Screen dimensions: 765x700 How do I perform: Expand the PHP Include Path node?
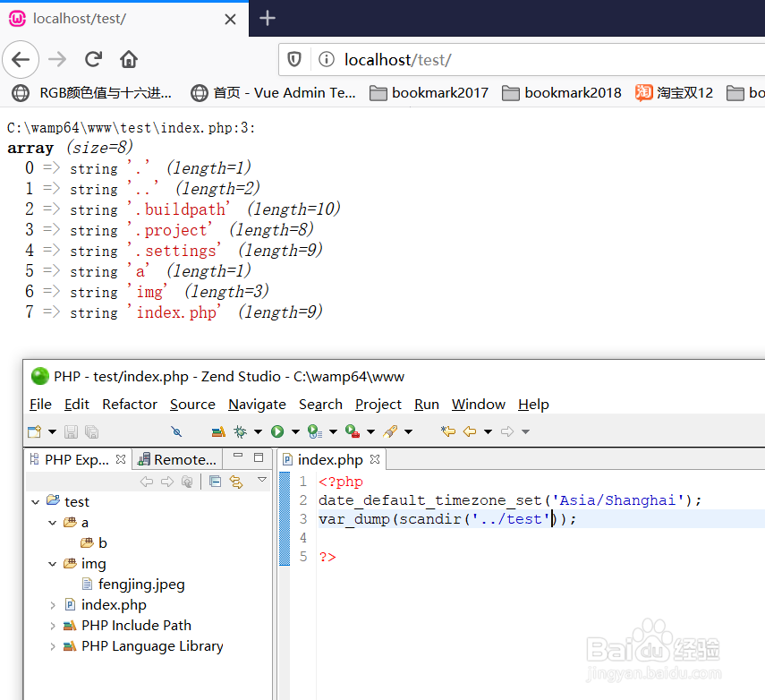(x=53, y=626)
